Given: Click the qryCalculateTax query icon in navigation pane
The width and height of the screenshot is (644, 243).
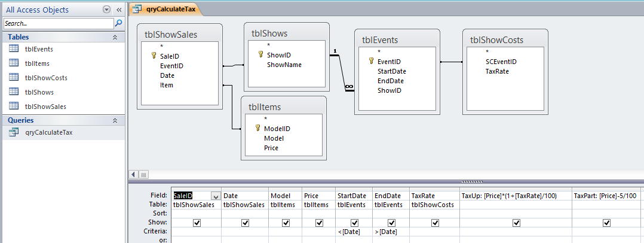Looking at the screenshot, I should pos(14,132).
